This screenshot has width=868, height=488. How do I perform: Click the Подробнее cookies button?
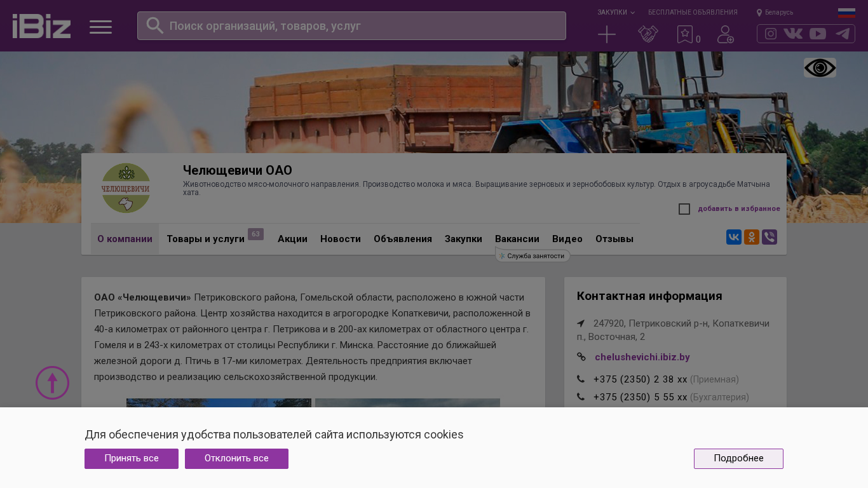coord(738,459)
